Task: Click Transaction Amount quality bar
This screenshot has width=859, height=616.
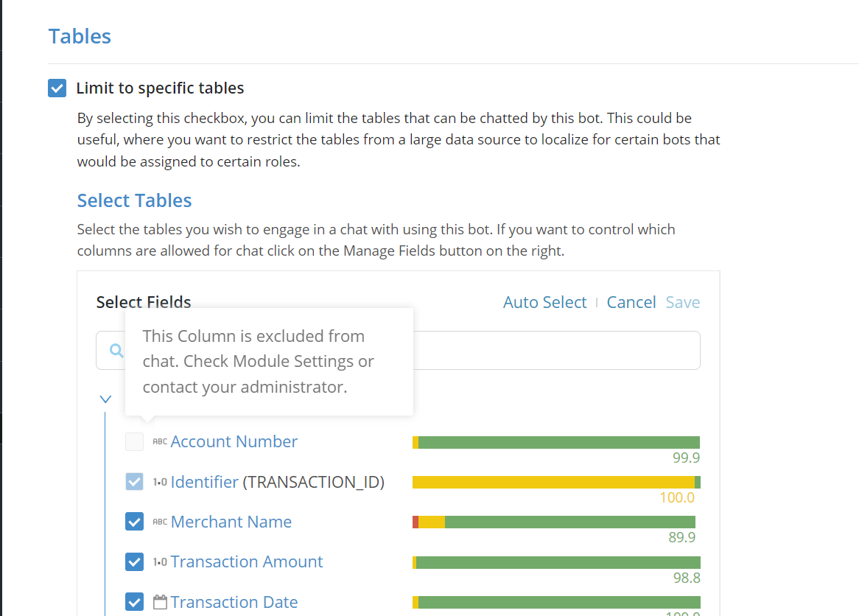Action: tap(556, 562)
